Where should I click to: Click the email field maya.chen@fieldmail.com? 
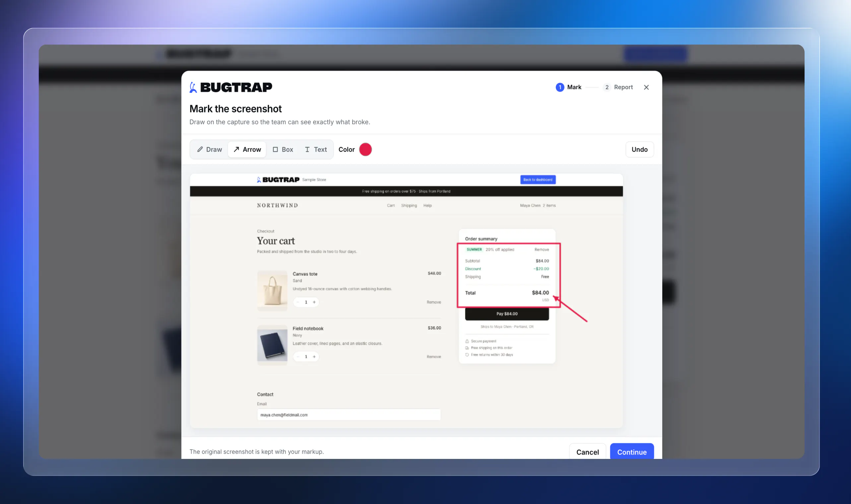click(x=349, y=415)
